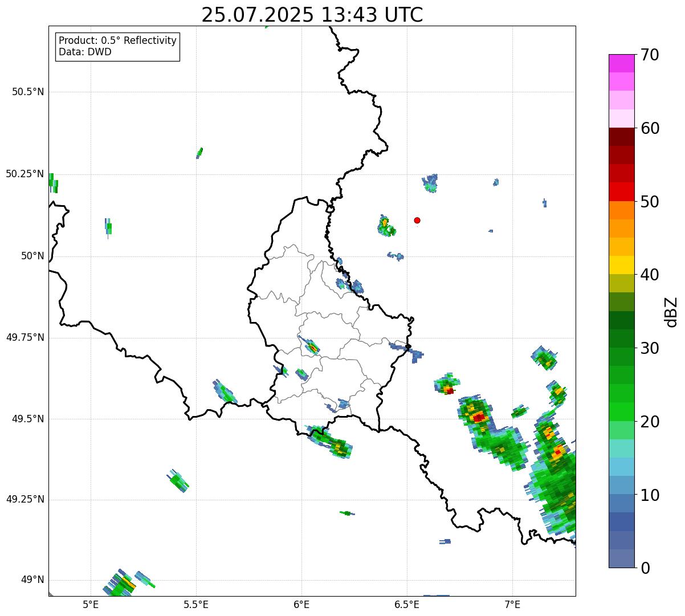Screen dimensions: 685x616
Task: Click the 'Data: DWD' label
Action: (x=85, y=52)
